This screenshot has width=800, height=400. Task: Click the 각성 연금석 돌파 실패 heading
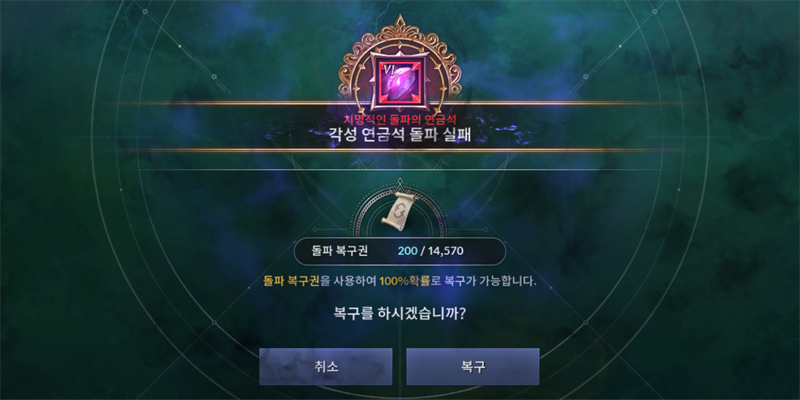(x=400, y=137)
